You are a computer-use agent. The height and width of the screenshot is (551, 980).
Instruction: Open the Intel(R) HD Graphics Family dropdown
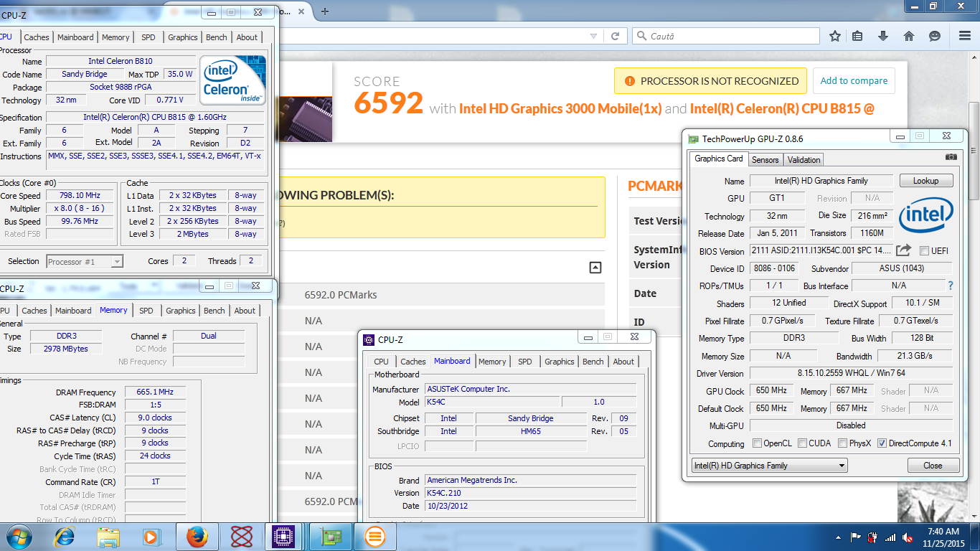tap(769, 466)
